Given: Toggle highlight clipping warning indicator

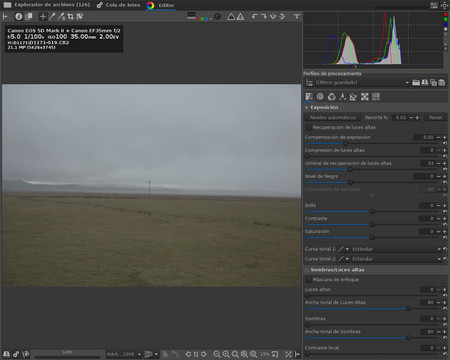Looking at the screenshot, I should pyautogui.click(x=240, y=16).
